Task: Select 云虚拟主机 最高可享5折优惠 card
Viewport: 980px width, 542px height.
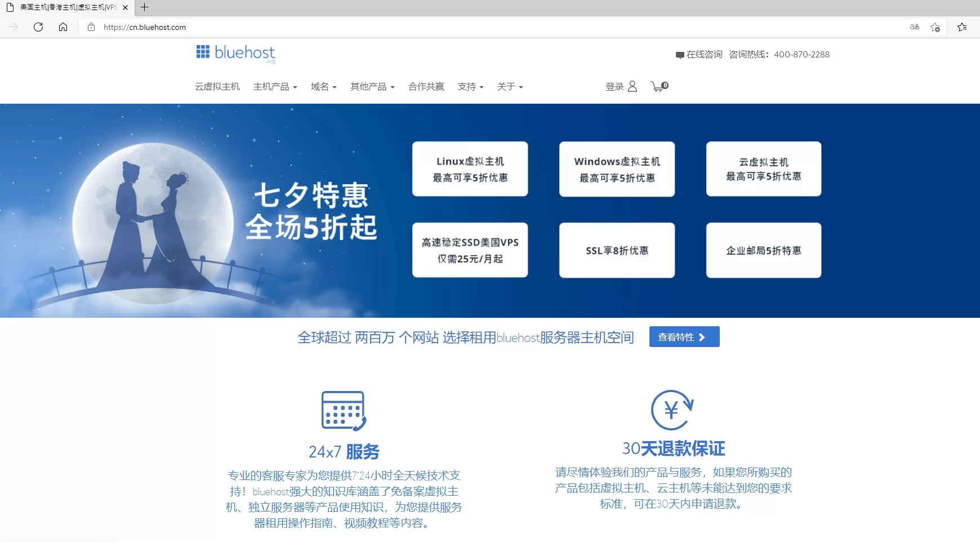Action: [764, 169]
